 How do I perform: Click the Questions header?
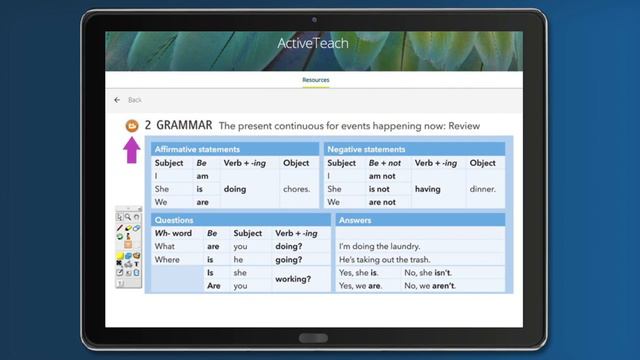pos(241,220)
